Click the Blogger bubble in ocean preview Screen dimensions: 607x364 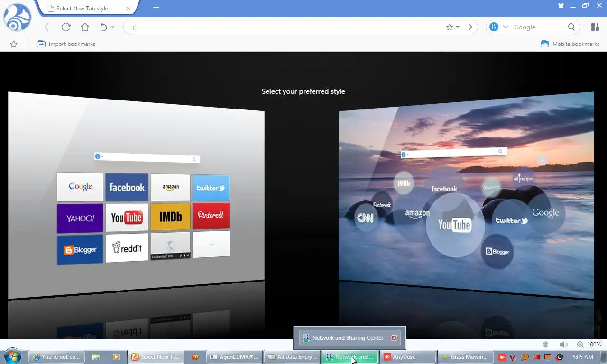tap(497, 252)
